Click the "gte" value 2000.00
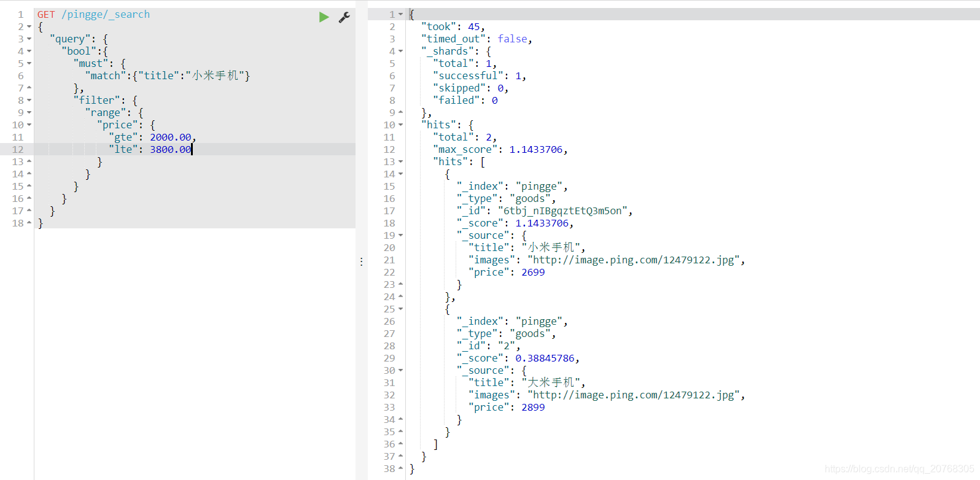This screenshot has height=480, width=980. pos(171,137)
